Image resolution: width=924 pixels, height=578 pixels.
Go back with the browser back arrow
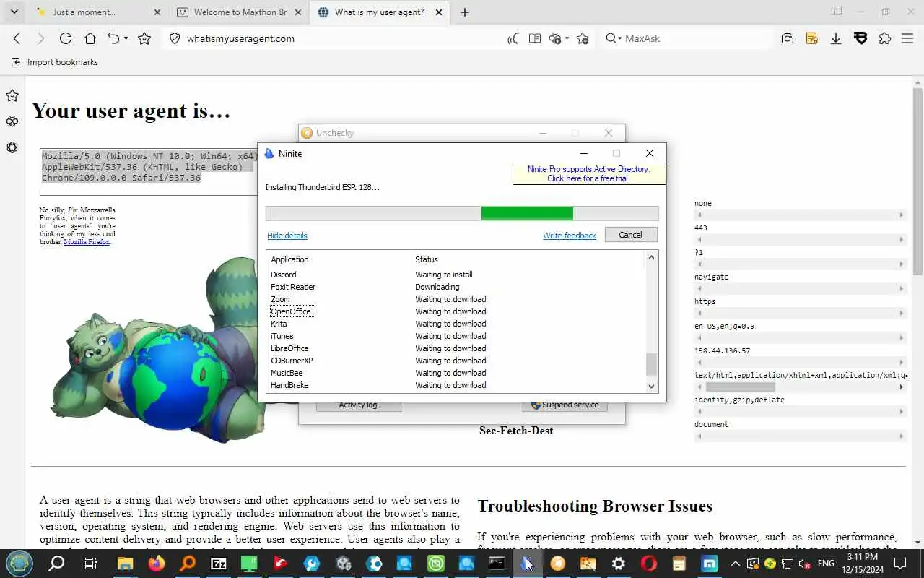pyautogui.click(x=17, y=38)
